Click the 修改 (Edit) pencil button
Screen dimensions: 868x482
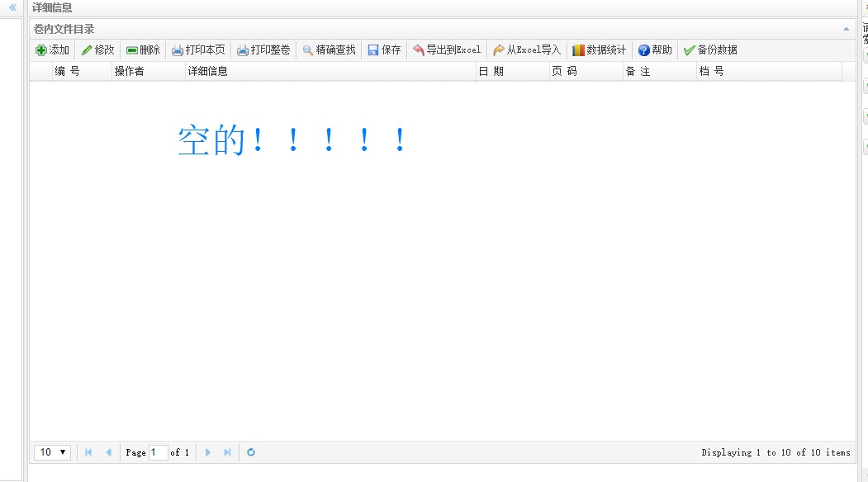click(98, 50)
